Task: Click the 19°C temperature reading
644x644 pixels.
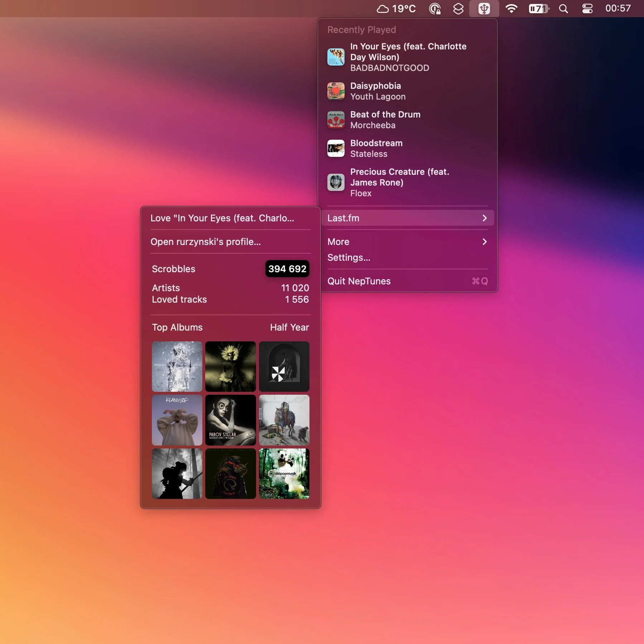Action: click(404, 9)
